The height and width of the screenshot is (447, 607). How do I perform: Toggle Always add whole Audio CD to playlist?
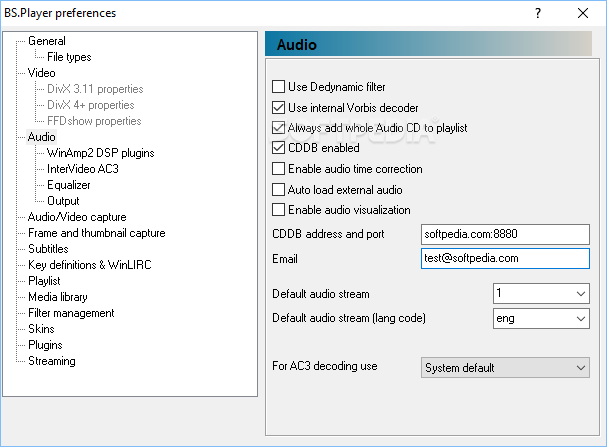278,128
